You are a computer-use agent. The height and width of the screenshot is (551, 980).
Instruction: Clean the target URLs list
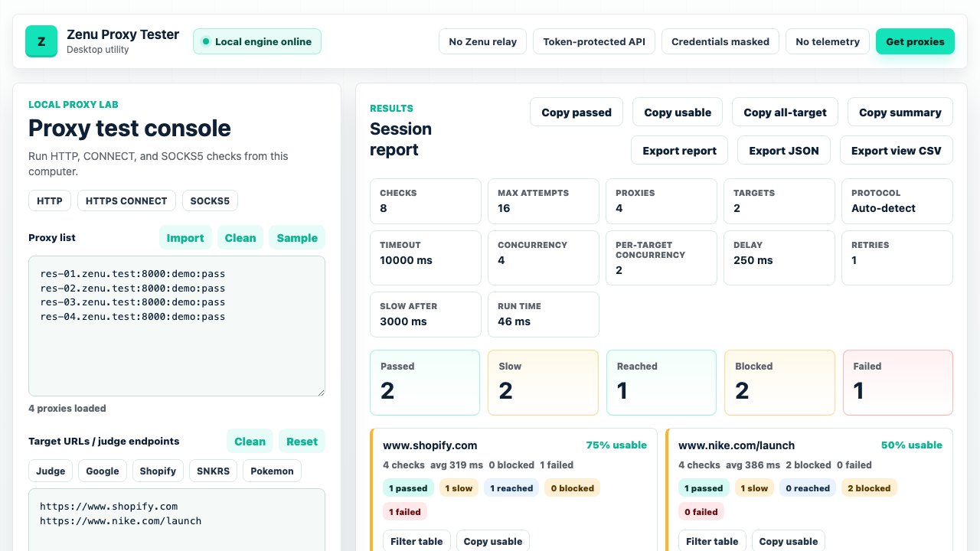[x=250, y=441]
